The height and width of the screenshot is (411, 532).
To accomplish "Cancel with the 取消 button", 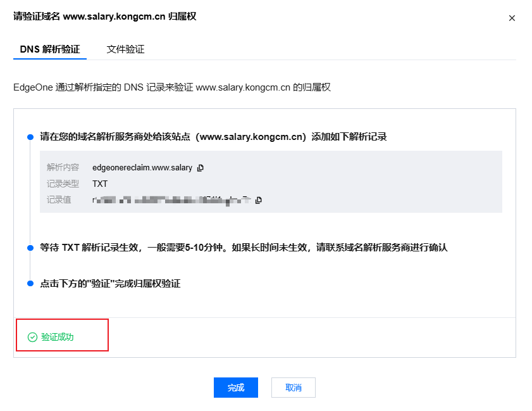I will [293, 388].
